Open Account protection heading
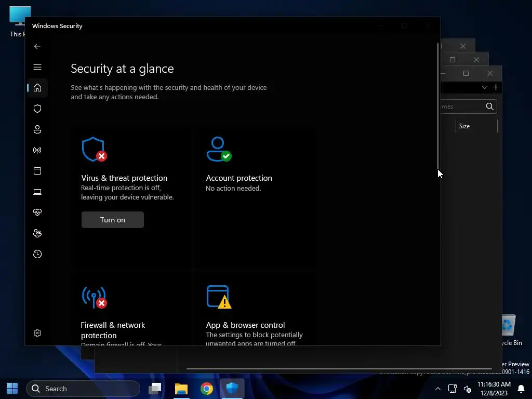 (239, 178)
